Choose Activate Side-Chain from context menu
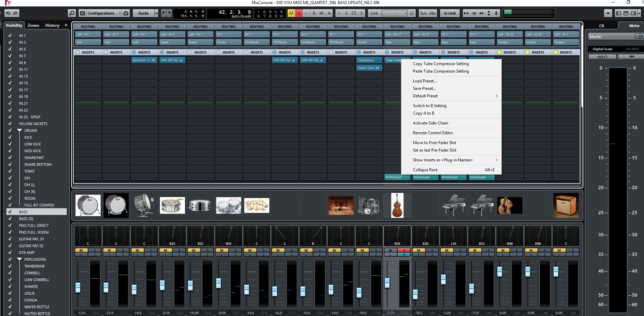This screenshot has width=644, height=316. [x=430, y=123]
